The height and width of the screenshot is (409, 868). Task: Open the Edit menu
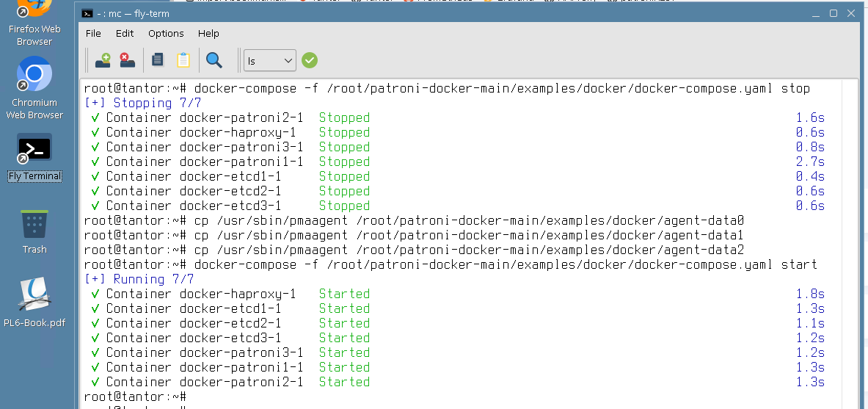click(x=125, y=33)
